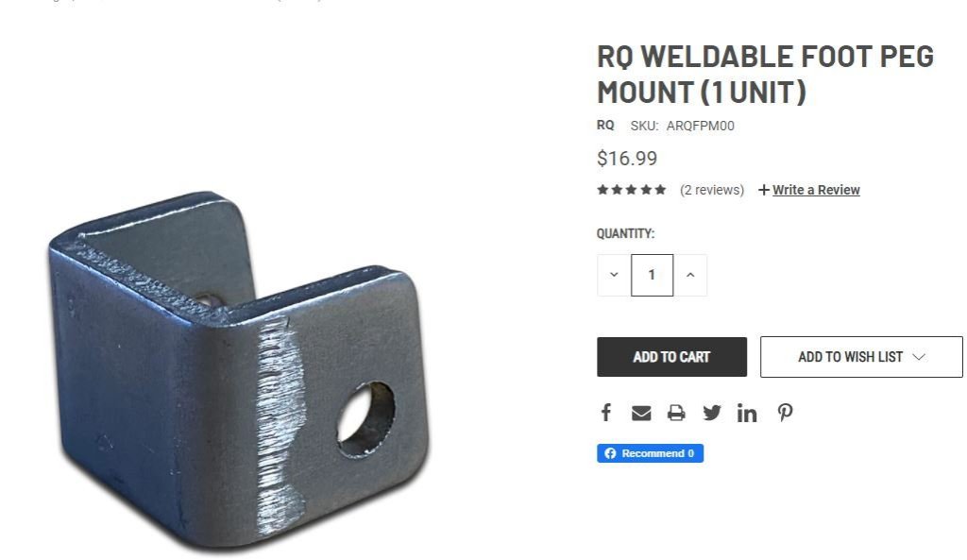Share product on Facebook icon
Screen dimensions: 967x560
pyautogui.click(x=606, y=413)
